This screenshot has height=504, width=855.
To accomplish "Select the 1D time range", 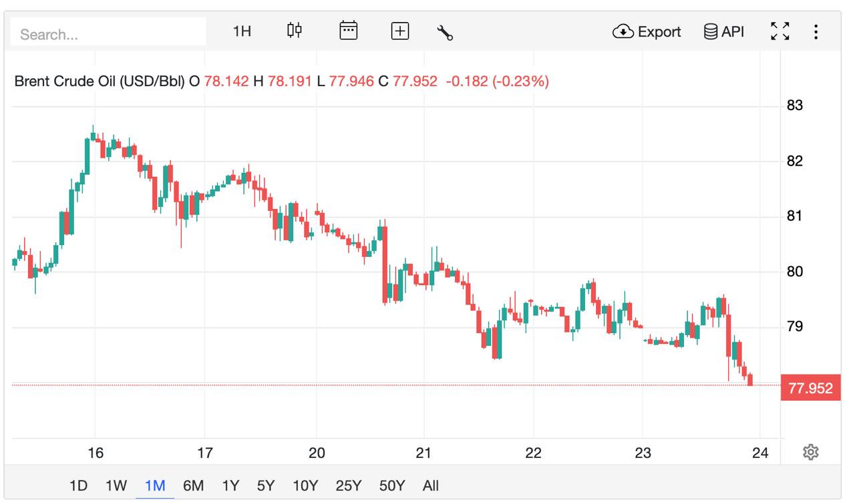I will pos(79,485).
